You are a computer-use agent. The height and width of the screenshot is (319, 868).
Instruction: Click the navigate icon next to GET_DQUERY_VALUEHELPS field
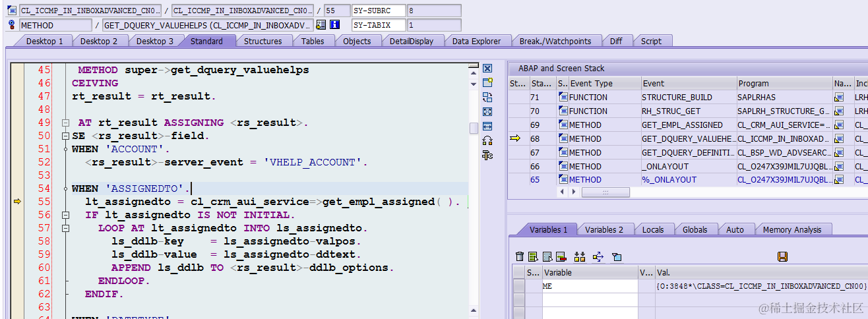[x=321, y=25]
